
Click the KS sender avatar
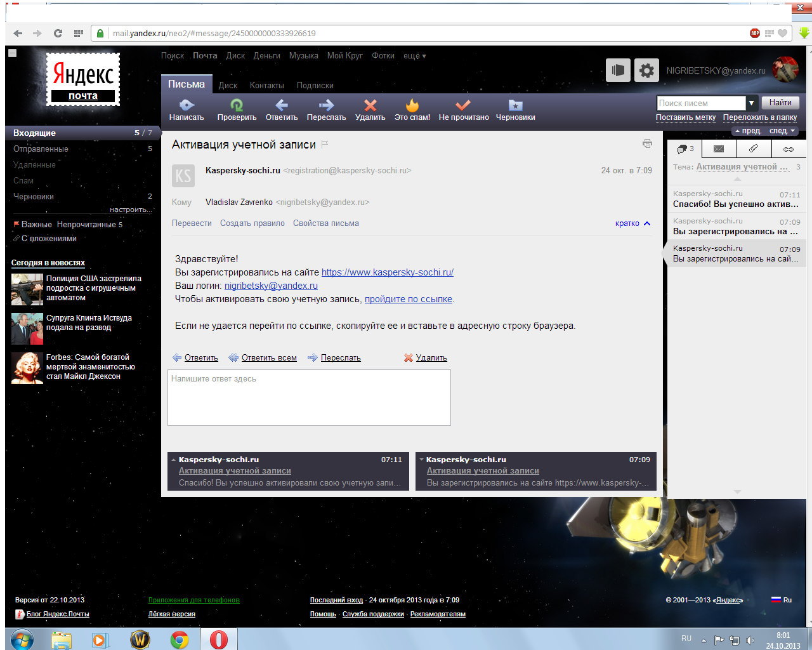183,176
